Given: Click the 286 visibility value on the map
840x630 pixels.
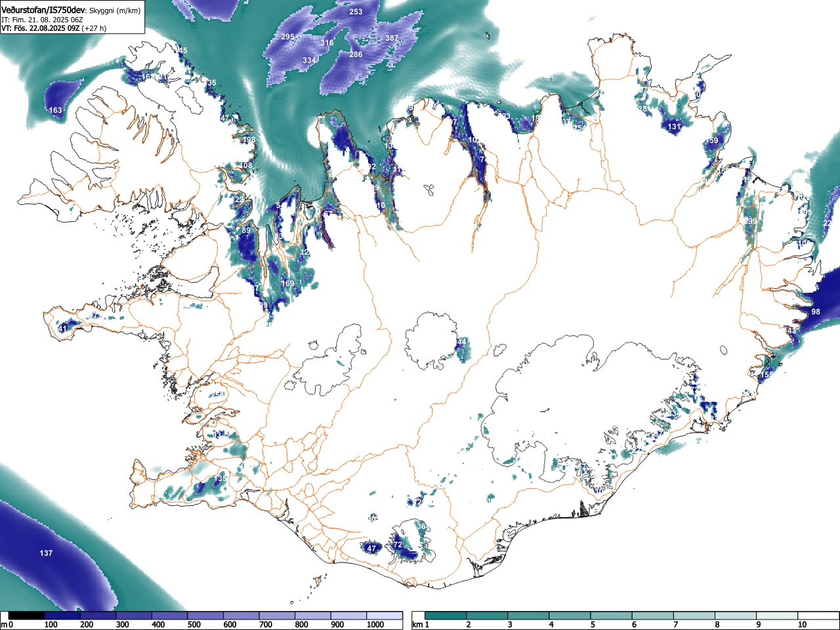Looking at the screenshot, I should 356,54.
